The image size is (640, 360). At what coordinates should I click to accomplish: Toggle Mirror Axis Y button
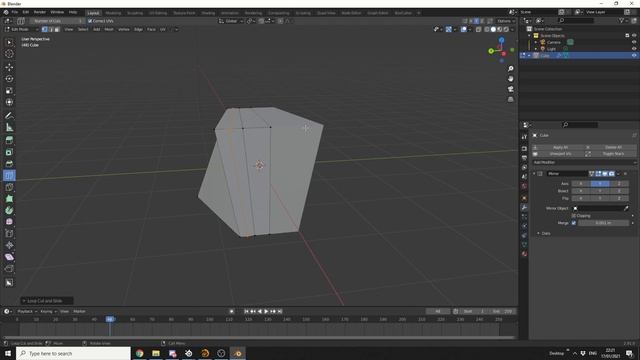[x=600, y=184]
